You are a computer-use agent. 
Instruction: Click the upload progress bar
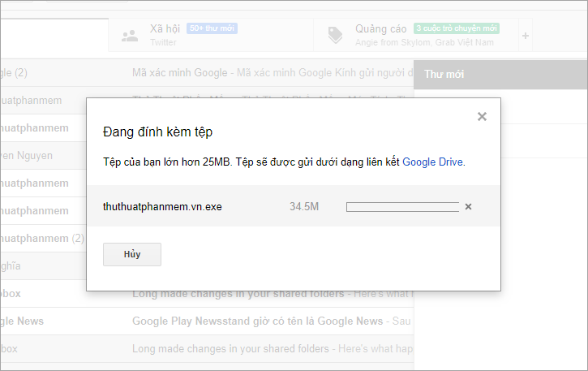(x=402, y=207)
